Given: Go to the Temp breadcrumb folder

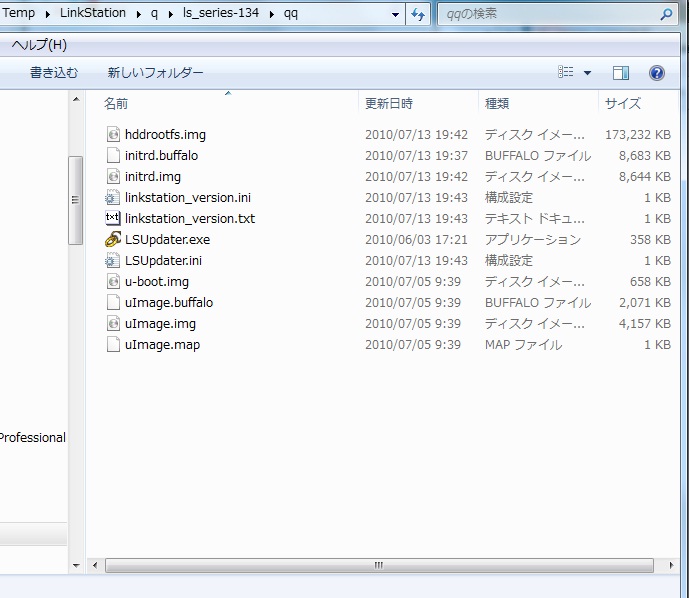Looking at the screenshot, I should (18, 13).
